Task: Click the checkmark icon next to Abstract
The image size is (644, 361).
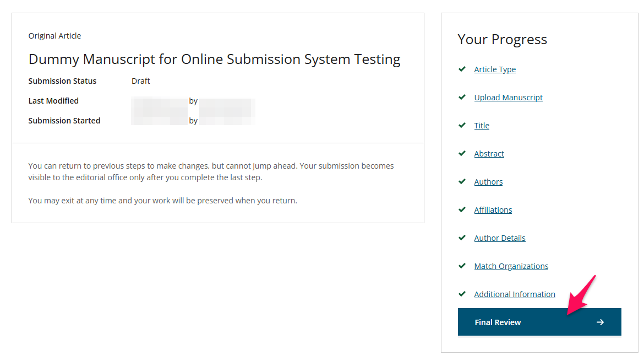Action: 462,153
